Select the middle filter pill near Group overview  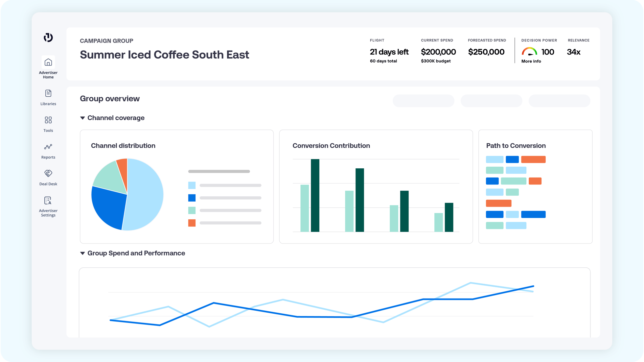(491, 101)
